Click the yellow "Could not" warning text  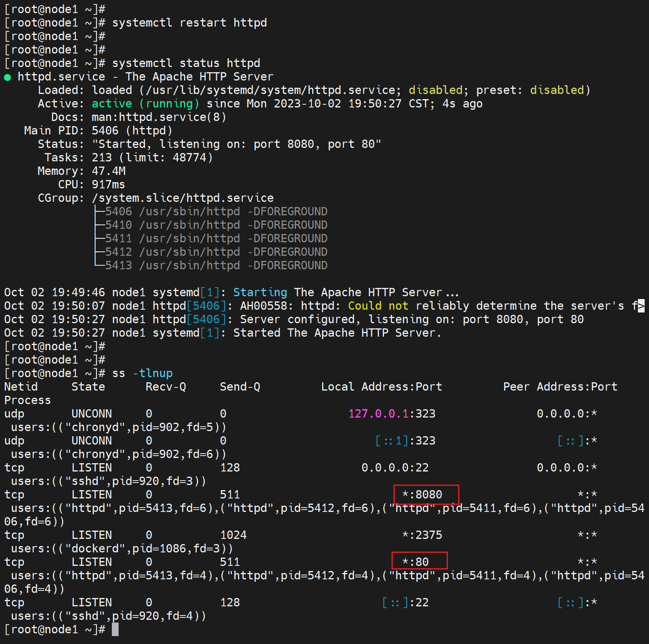coord(378,306)
